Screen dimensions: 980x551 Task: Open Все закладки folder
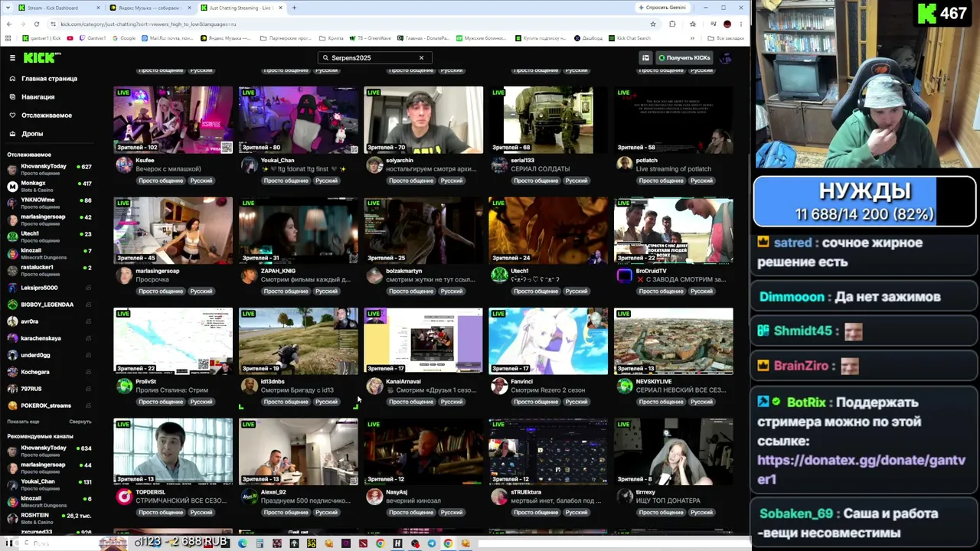tap(726, 38)
